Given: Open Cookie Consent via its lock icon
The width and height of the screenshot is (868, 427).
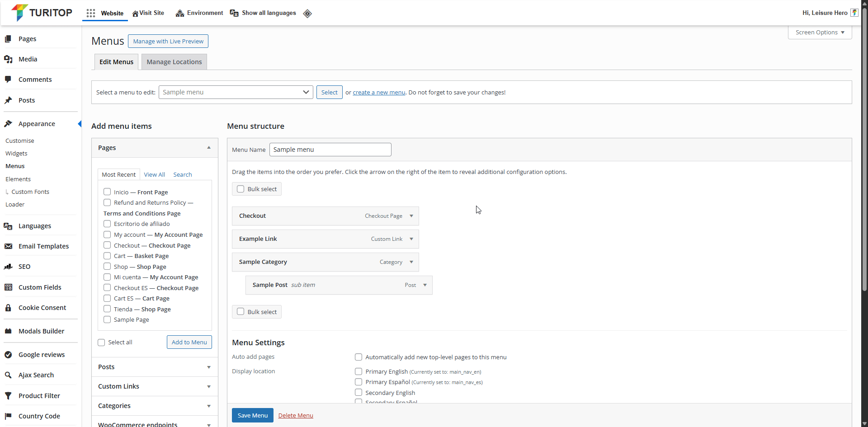Looking at the screenshot, I should point(8,308).
